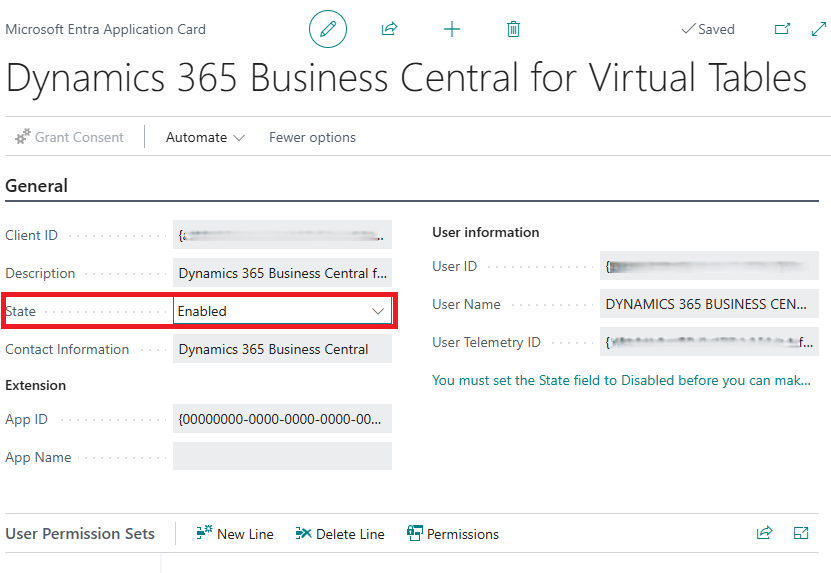Open Permissions action
Viewport: 831px width, 573px height.
tap(453, 534)
